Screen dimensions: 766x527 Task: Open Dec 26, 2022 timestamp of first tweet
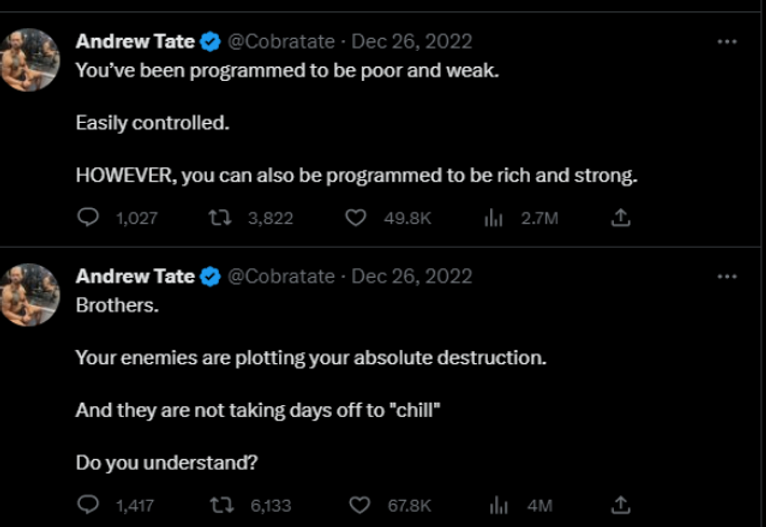pyautogui.click(x=412, y=42)
